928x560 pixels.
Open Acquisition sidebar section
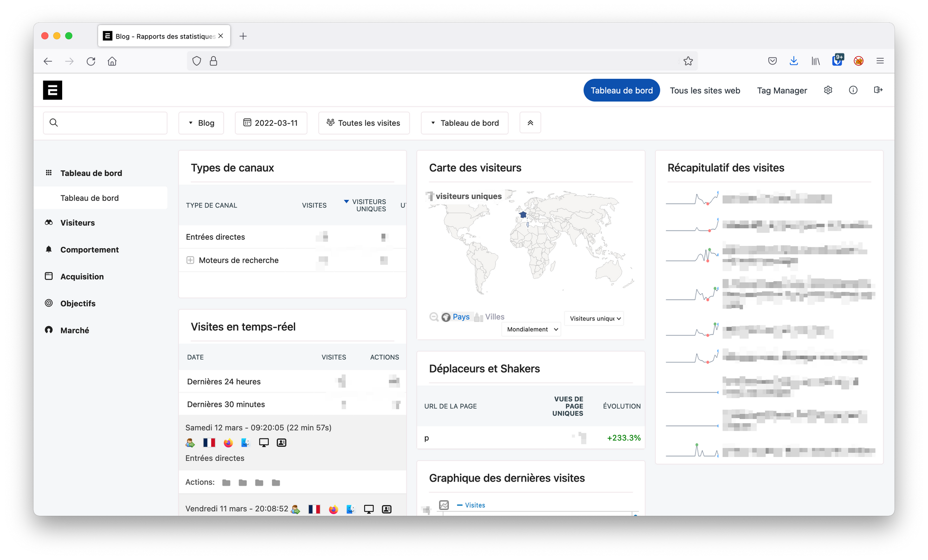82,277
